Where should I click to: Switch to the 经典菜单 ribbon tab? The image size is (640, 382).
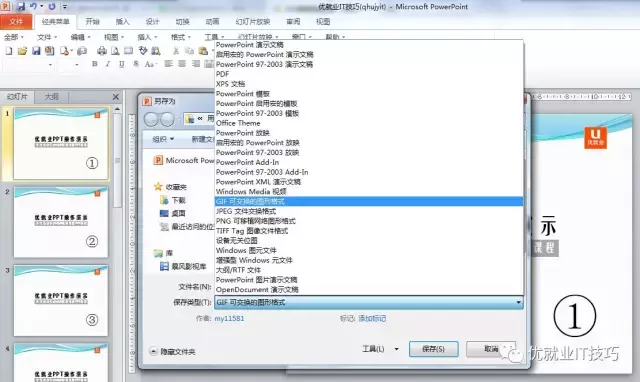pos(56,22)
